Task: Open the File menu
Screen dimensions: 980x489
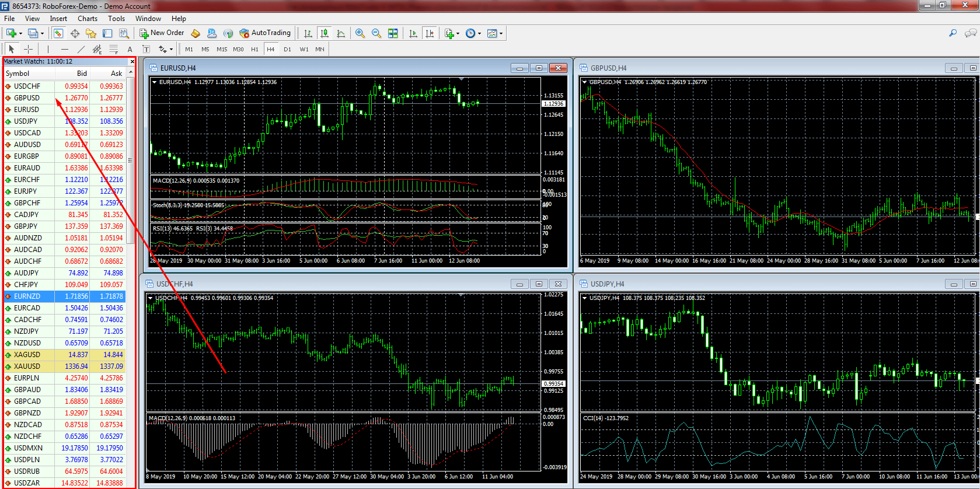Action: (x=9, y=19)
